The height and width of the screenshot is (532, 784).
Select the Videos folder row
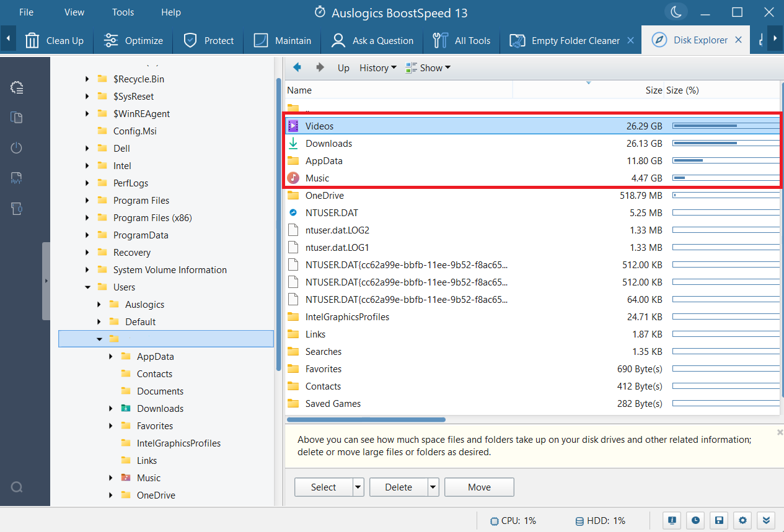point(532,126)
